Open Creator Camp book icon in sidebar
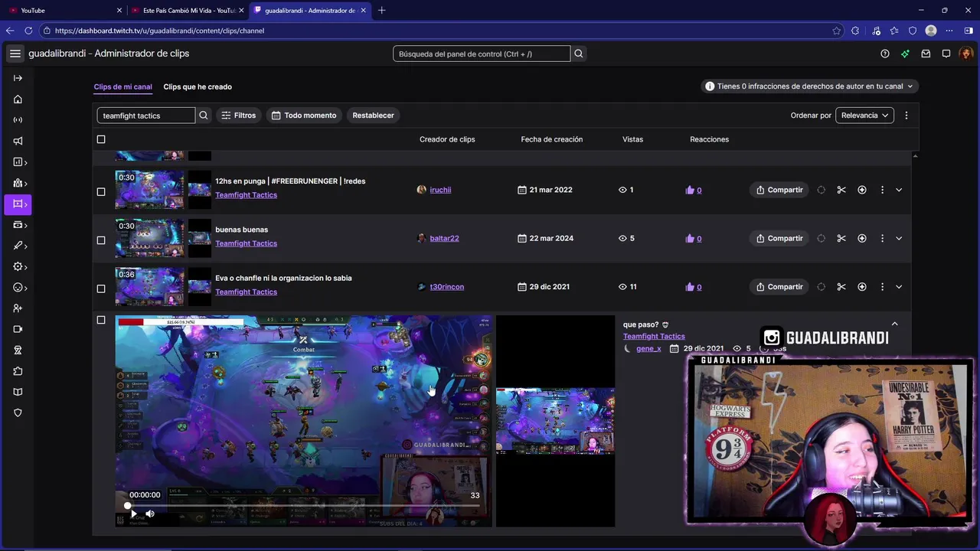Image resolution: width=980 pixels, height=551 pixels. click(x=18, y=392)
